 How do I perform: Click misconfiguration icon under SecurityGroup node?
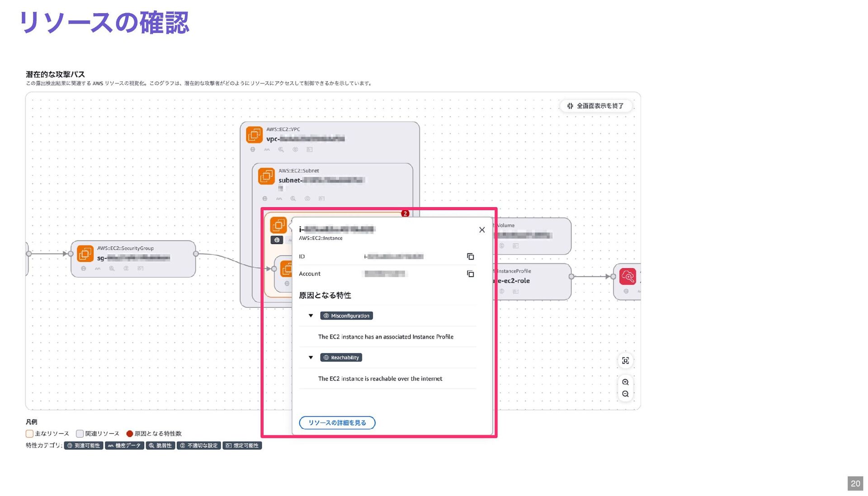point(126,269)
